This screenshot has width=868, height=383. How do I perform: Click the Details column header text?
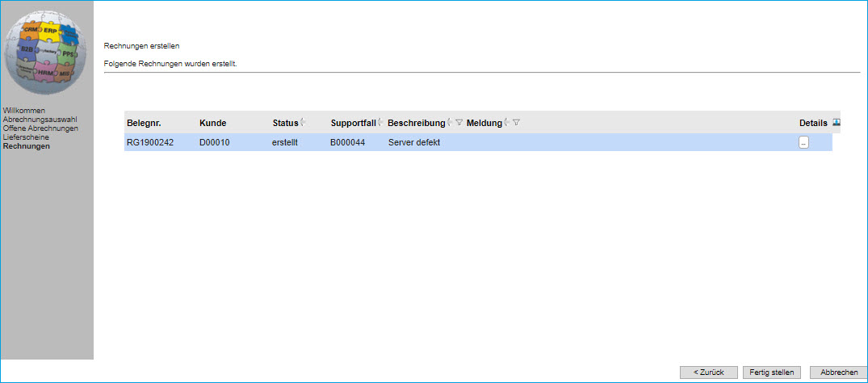[813, 123]
